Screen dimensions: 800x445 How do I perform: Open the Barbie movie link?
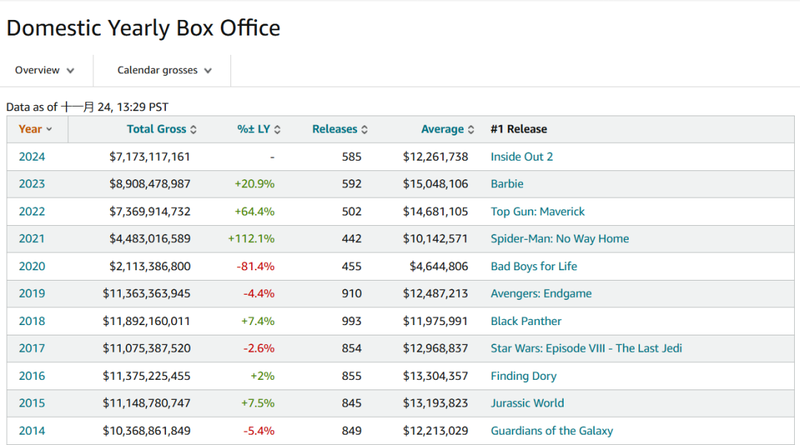507,184
